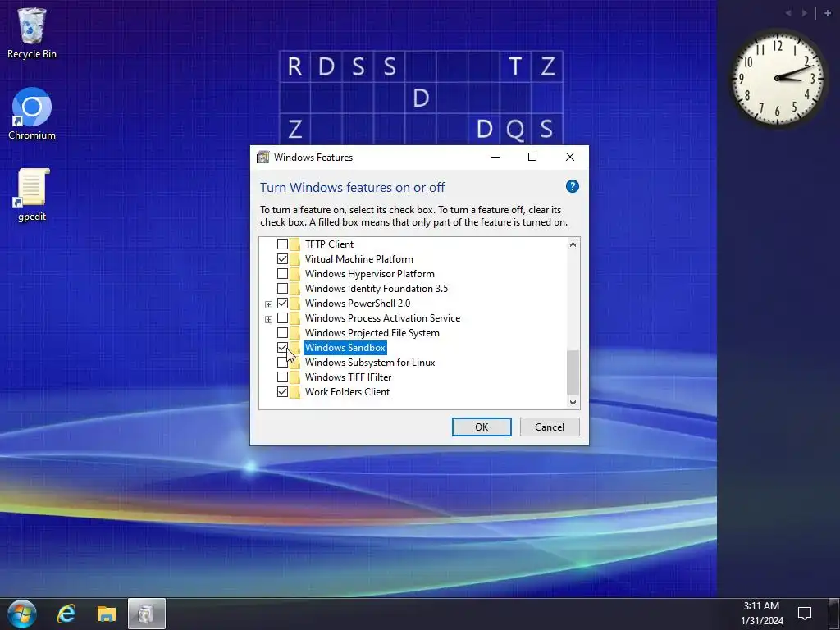Image resolution: width=840 pixels, height=630 pixels.
Task: Check Windows Process Activation Service box
Action: [282, 318]
